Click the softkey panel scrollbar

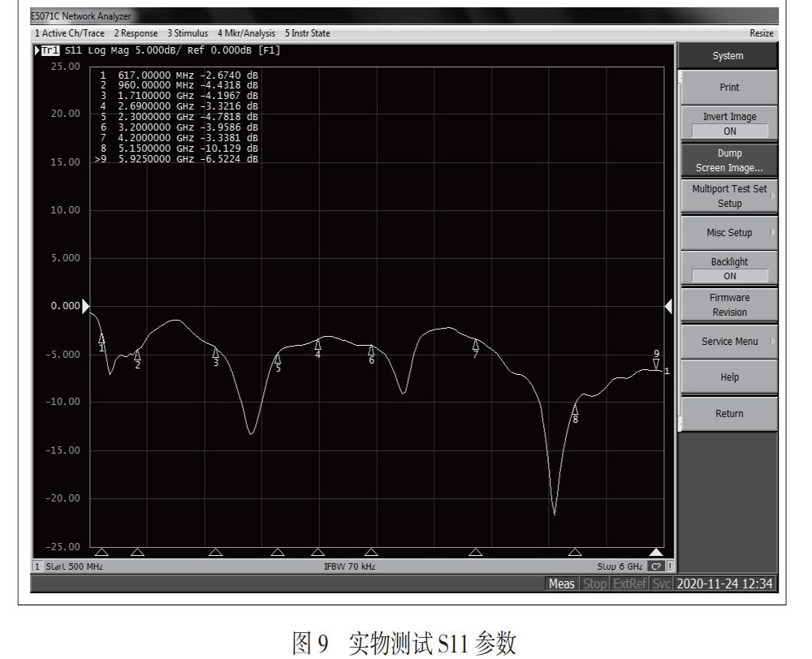pyautogui.click(x=680, y=251)
